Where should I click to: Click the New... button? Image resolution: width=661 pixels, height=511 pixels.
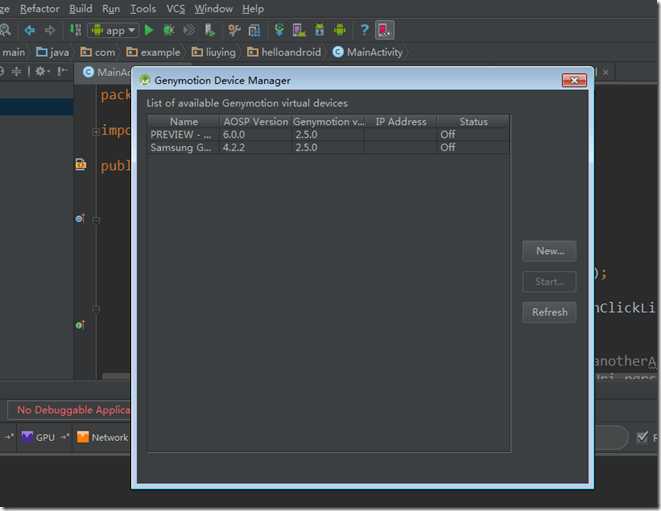pos(549,251)
